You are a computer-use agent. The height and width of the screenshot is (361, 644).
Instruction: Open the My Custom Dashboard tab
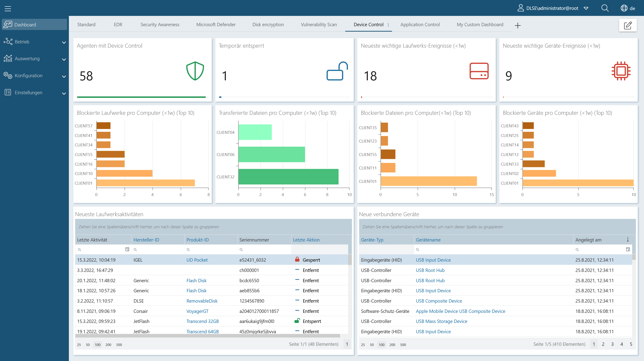480,25
